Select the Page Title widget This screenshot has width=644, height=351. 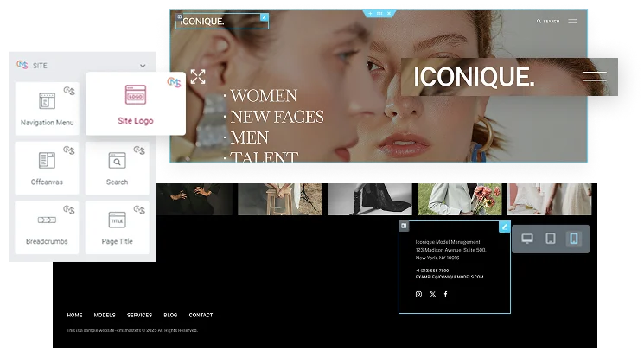pyautogui.click(x=117, y=227)
